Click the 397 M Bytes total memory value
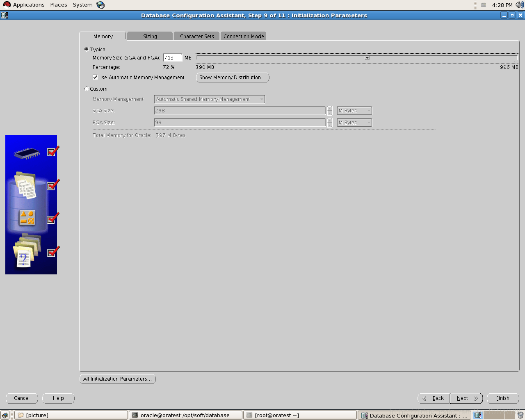This screenshot has height=420, width=525. click(170, 135)
